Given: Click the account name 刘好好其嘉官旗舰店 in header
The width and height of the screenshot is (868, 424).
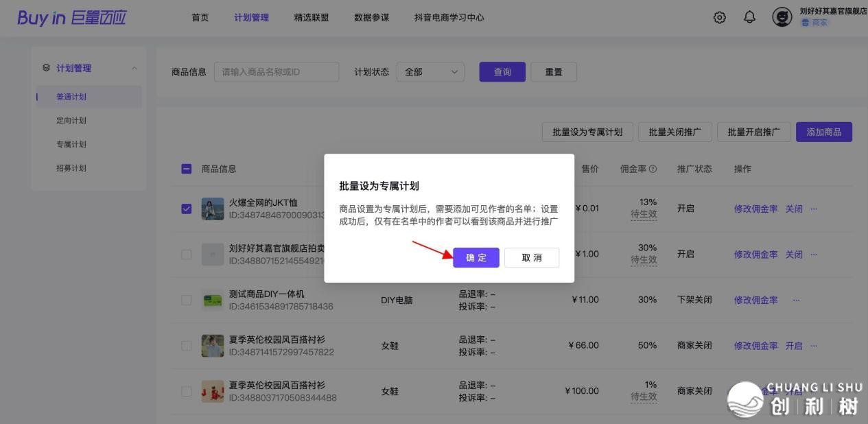Looking at the screenshot, I should coord(833,11).
